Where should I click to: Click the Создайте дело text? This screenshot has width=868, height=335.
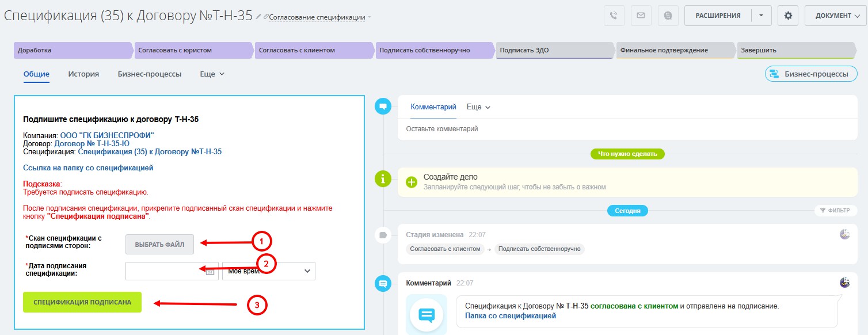pyautogui.click(x=451, y=177)
